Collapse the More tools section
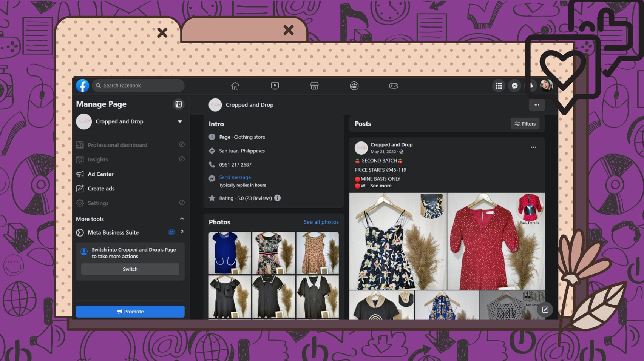Image resolution: width=644 pixels, height=361 pixels. pyautogui.click(x=182, y=219)
